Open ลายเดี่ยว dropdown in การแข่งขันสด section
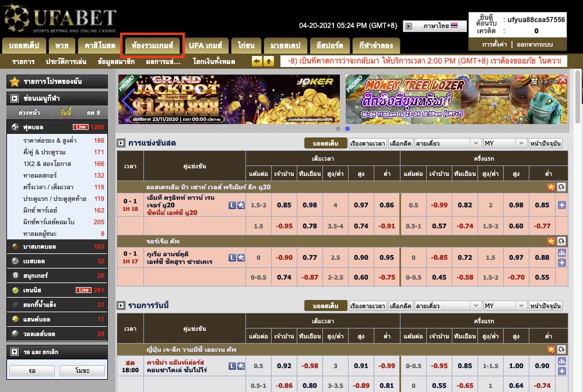This screenshot has height=392, width=583. [x=447, y=143]
